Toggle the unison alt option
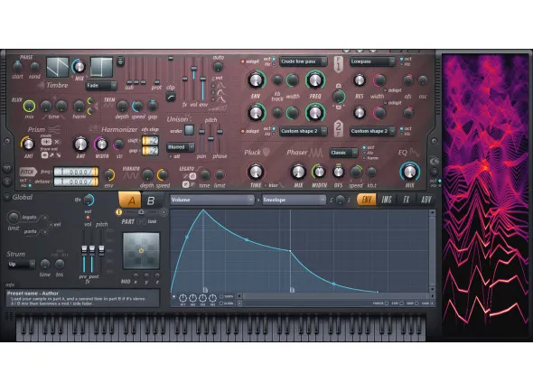This screenshot has width=533, height=392. click(x=171, y=157)
